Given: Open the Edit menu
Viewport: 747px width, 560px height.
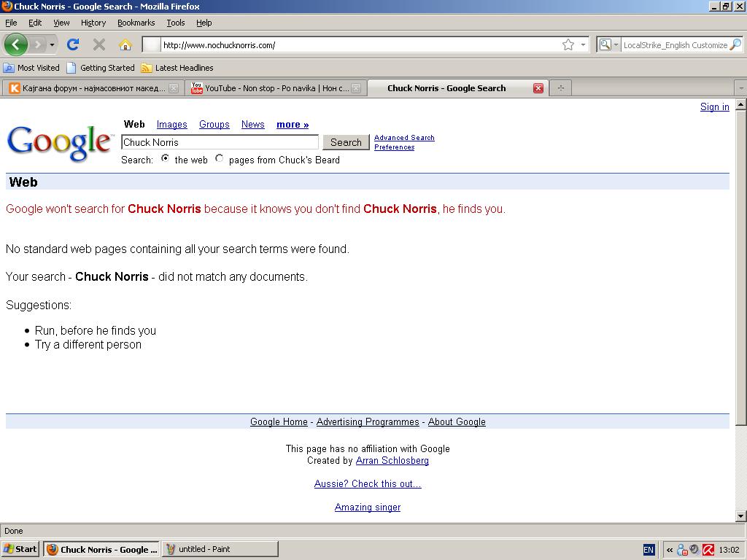Looking at the screenshot, I should coord(35,23).
